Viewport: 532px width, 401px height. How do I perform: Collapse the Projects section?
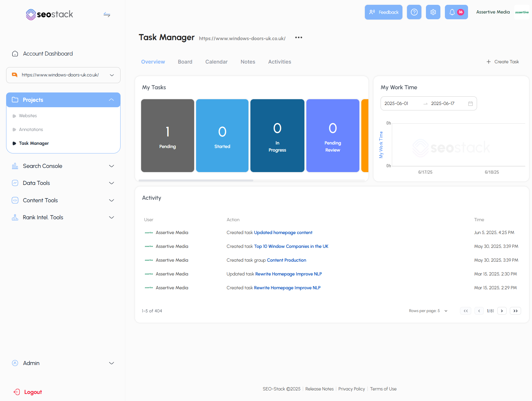112,100
